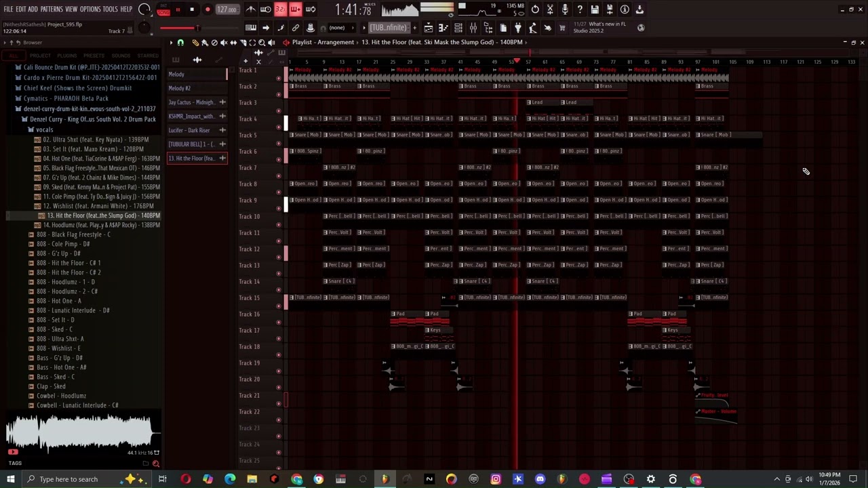The width and height of the screenshot is (868, 488).
Task: Select the playlist mute tool
Action: [x=224, y=43]
